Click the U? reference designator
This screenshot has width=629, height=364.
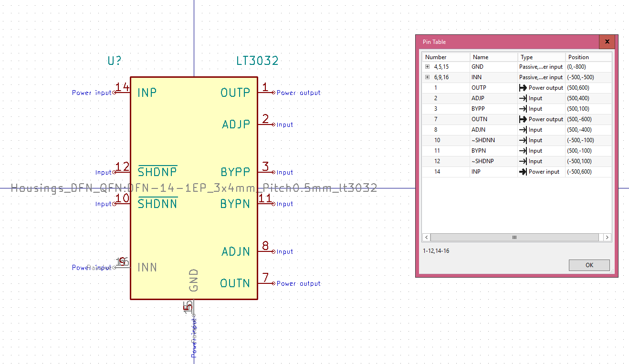115,61
